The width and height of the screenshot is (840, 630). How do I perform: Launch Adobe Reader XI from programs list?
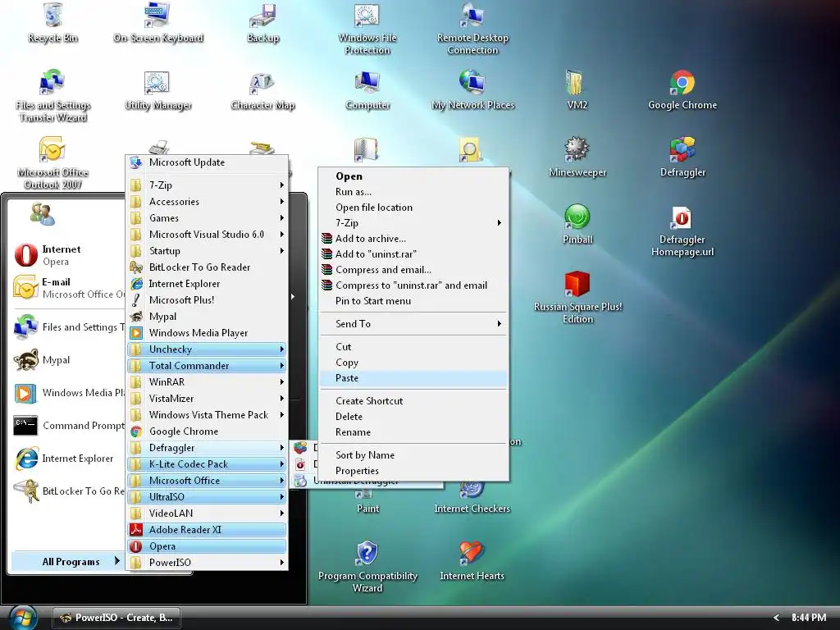pyautogui.click(x=207, y=530)
